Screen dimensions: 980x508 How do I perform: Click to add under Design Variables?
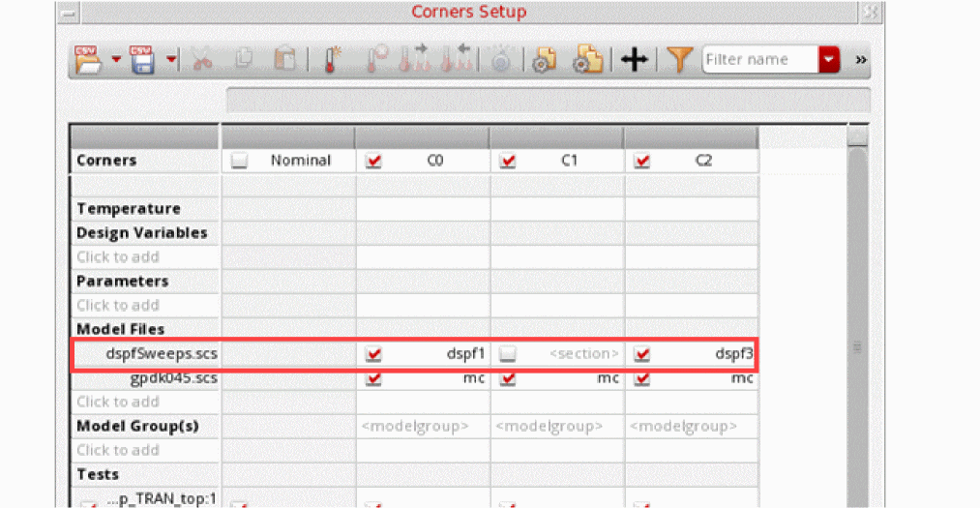[x=118, y=256]
